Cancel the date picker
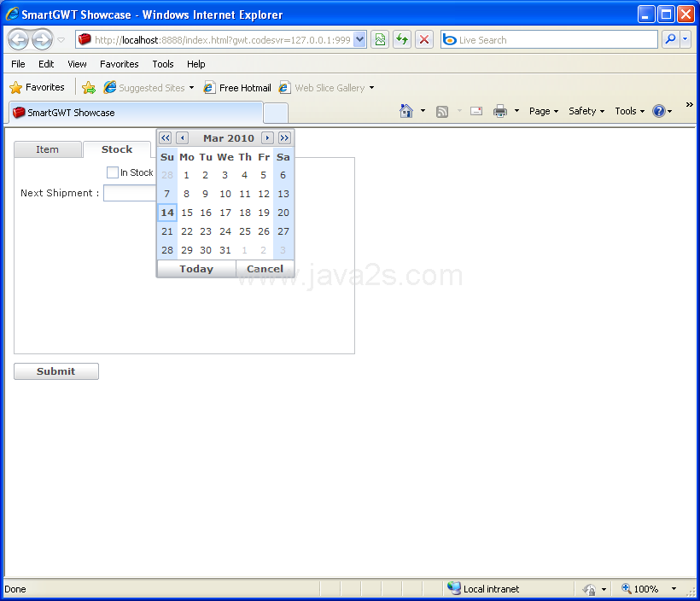 tap(265, 269)
